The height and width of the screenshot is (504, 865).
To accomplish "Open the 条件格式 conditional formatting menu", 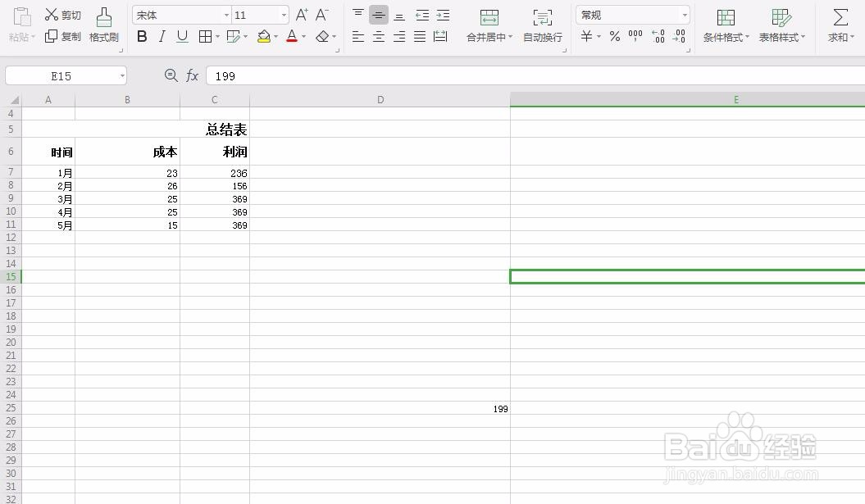I will click(x=724, y=25).
